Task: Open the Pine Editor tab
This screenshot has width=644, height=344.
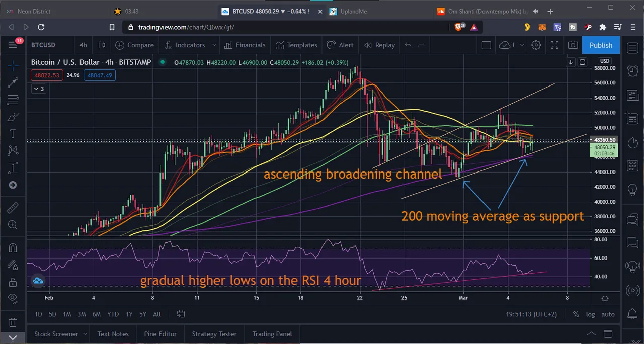Action: (x=160, y=334)
